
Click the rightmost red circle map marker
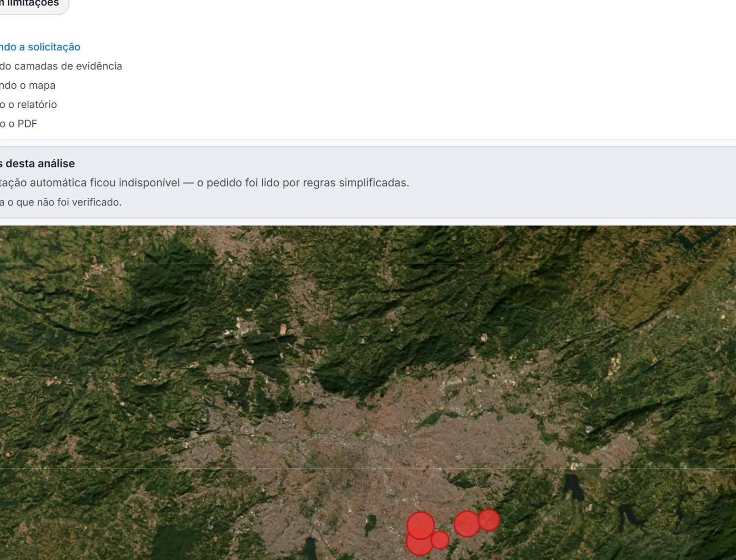click(489, 520)
